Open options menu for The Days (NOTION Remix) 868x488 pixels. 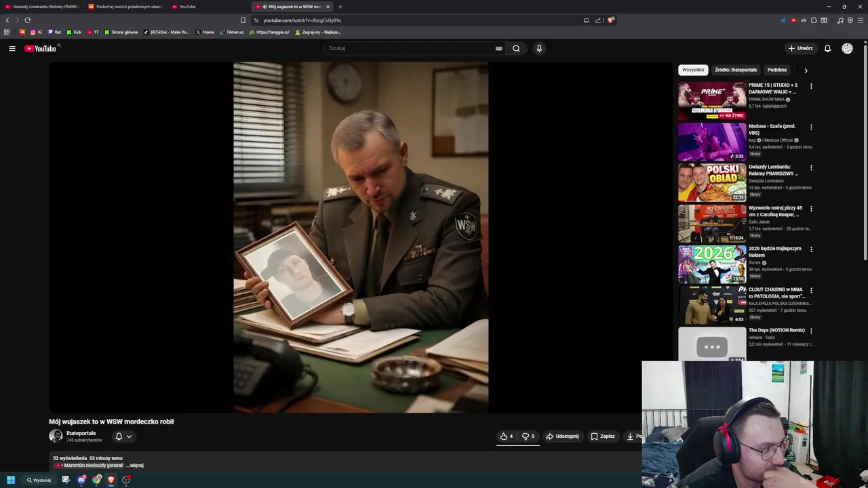coord(811,331)
